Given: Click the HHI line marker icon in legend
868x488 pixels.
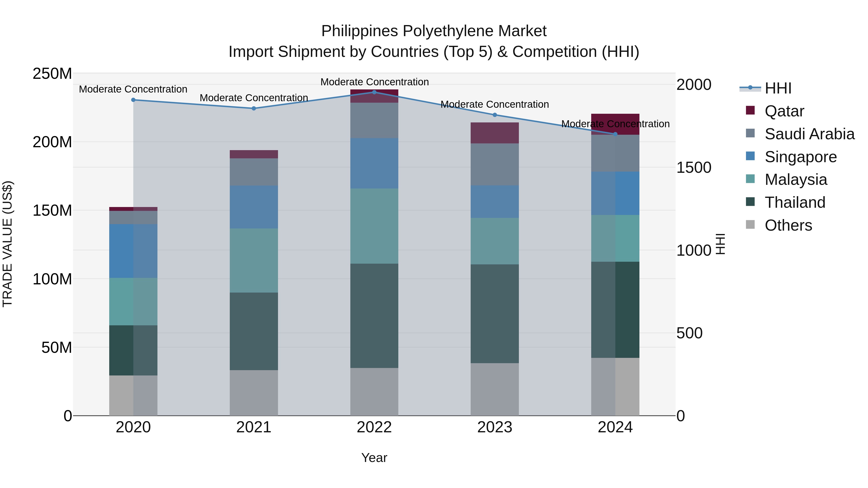Looking at the screenshot, I should [x=750, y=88].
